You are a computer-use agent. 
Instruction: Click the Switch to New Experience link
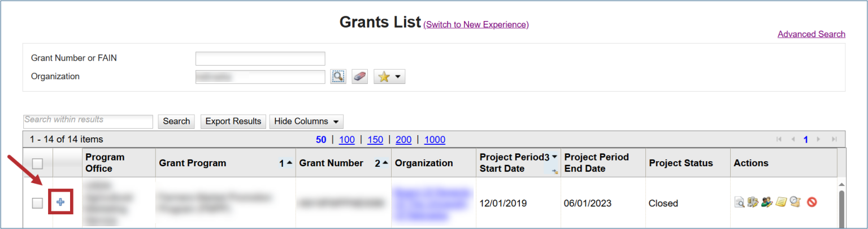click(476, 24)
